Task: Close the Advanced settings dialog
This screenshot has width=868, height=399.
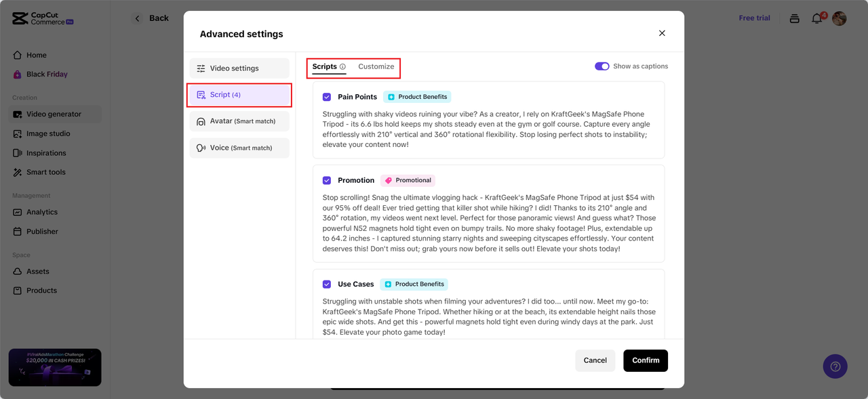Action: [662, 33]
